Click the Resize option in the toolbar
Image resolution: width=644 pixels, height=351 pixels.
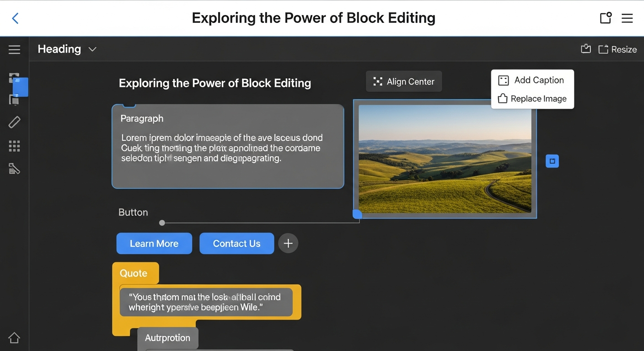617,49
